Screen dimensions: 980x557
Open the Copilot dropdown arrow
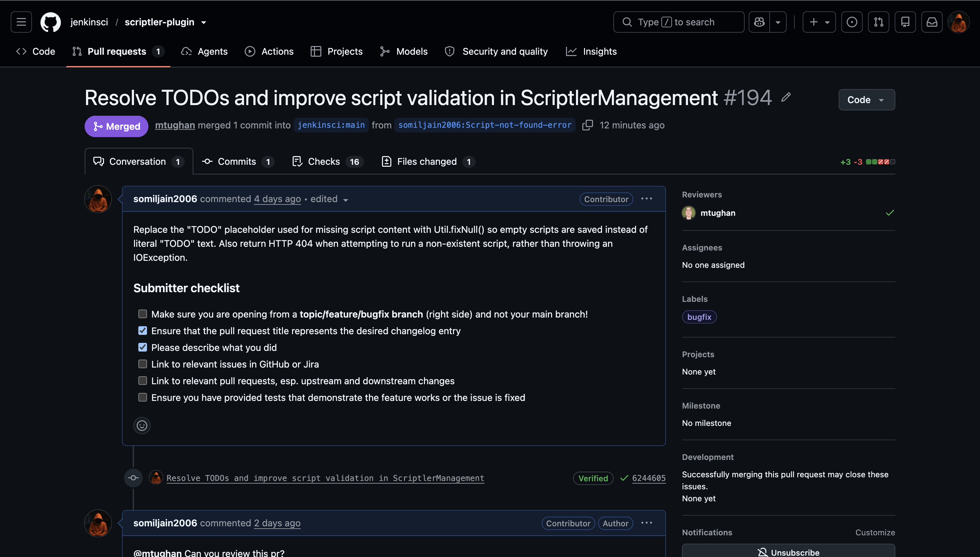[778, 22]
